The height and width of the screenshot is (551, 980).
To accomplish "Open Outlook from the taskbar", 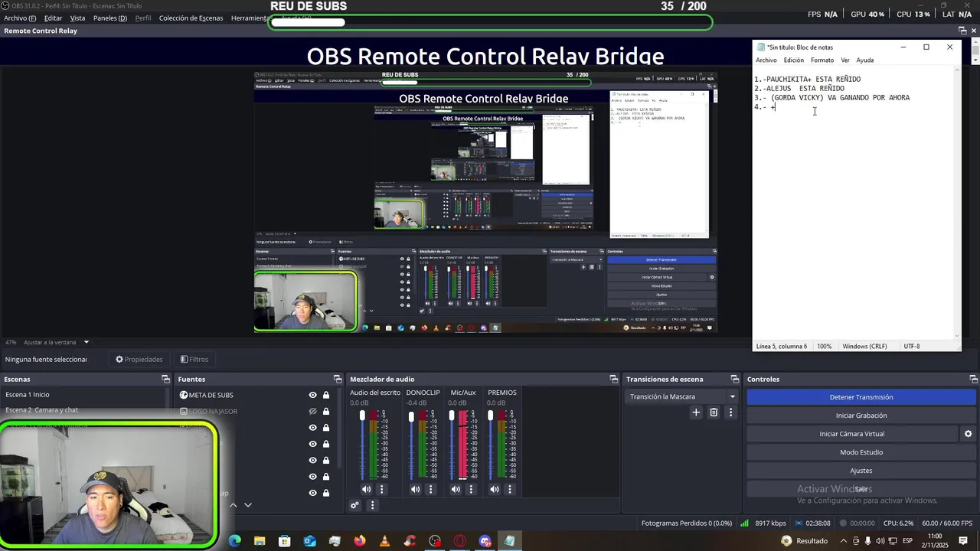I will 309,541.
